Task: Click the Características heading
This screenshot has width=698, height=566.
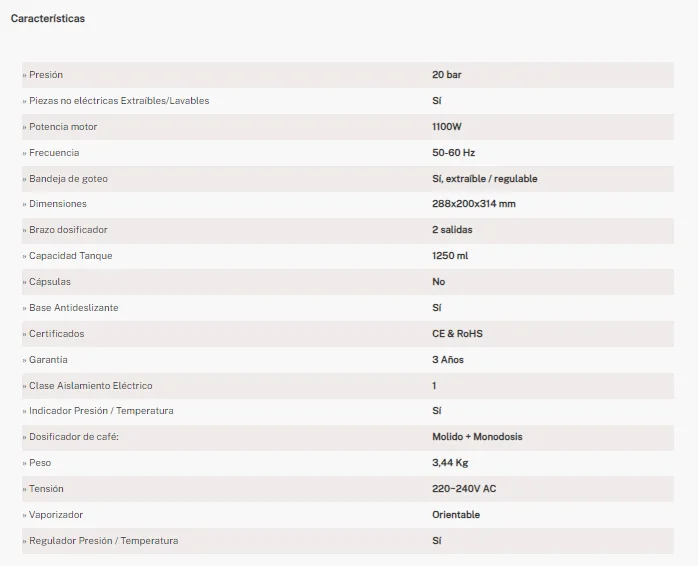Action: point(48,18)
